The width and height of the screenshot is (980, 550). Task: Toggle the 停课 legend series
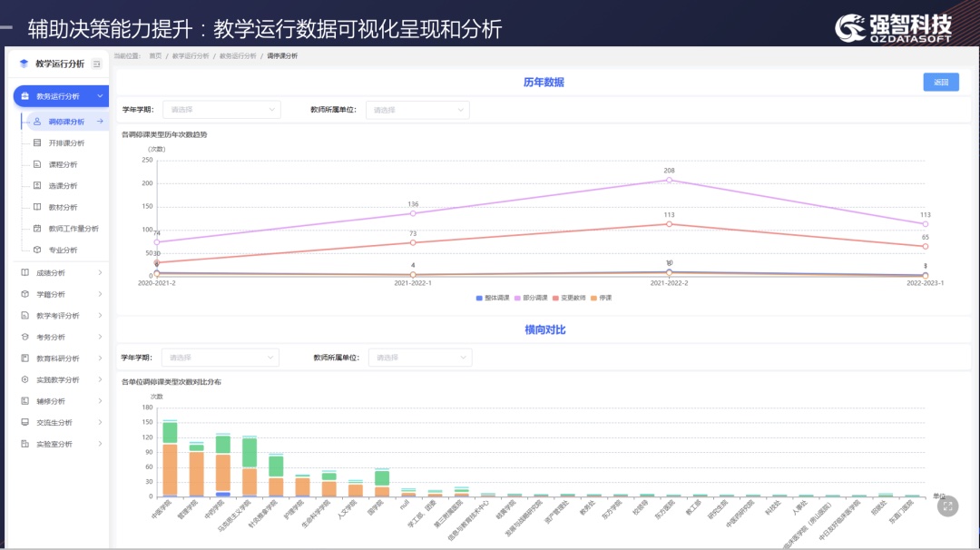pyautogui.click(x=602, y=298)
